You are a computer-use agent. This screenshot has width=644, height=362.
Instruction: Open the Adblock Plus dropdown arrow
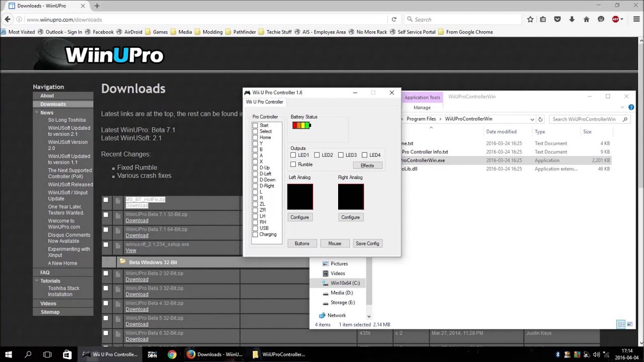pyautogui.click(x=622, y=19)
